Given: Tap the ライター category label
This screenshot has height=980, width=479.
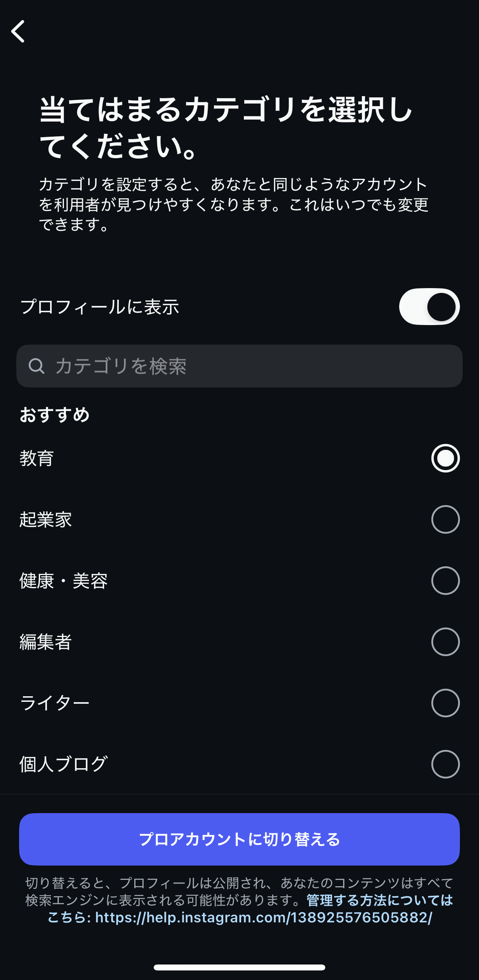Looking at the screenshot, I should [x=55, y=703].
